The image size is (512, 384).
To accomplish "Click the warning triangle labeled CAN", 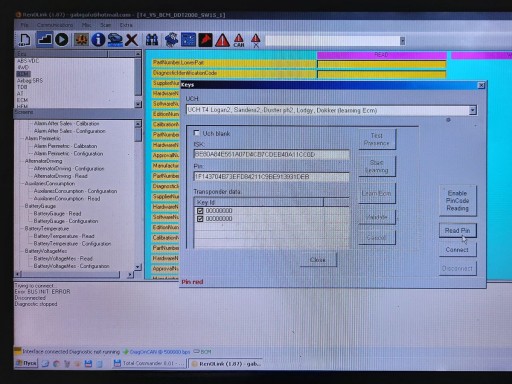I will [x=239, y=40].
